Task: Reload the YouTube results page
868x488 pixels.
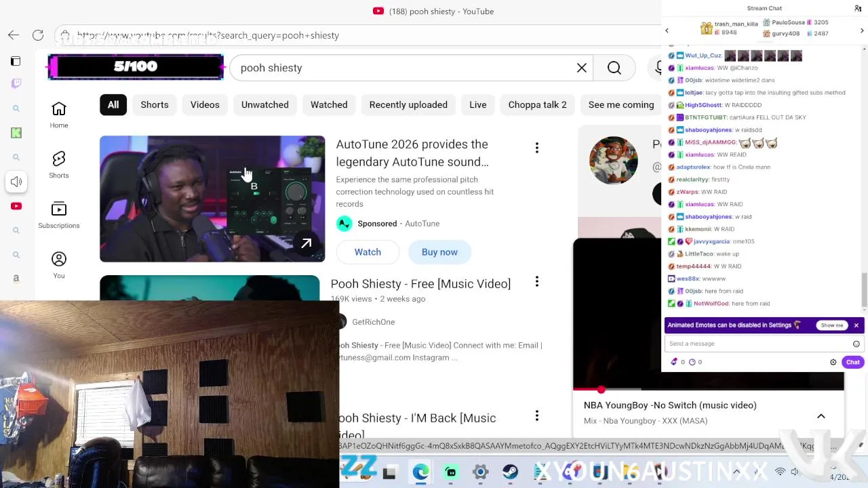Action: coord(38,35)
